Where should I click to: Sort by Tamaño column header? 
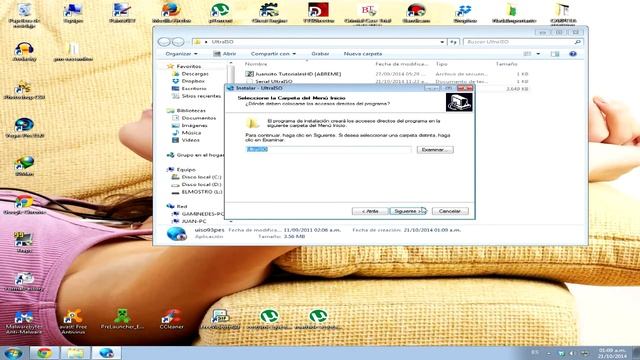click(x=506, y=64)
